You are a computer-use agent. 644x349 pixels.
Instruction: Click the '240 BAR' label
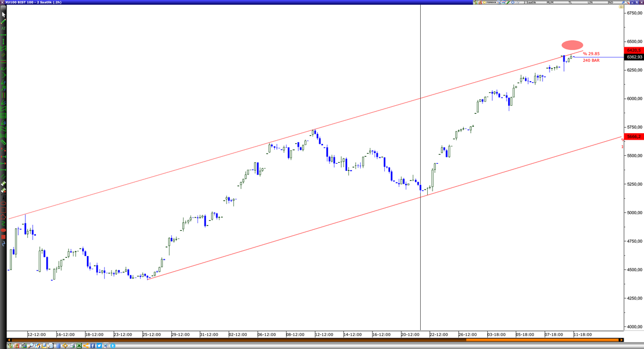tap(591, 60)
